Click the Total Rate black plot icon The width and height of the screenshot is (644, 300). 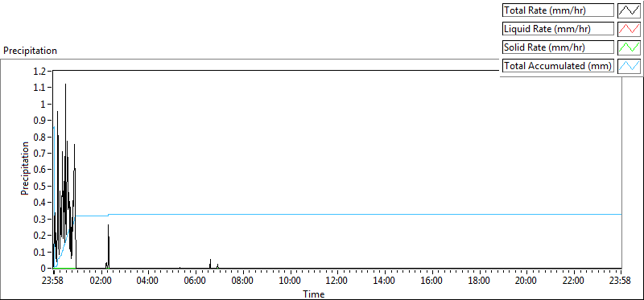point(629,10)
